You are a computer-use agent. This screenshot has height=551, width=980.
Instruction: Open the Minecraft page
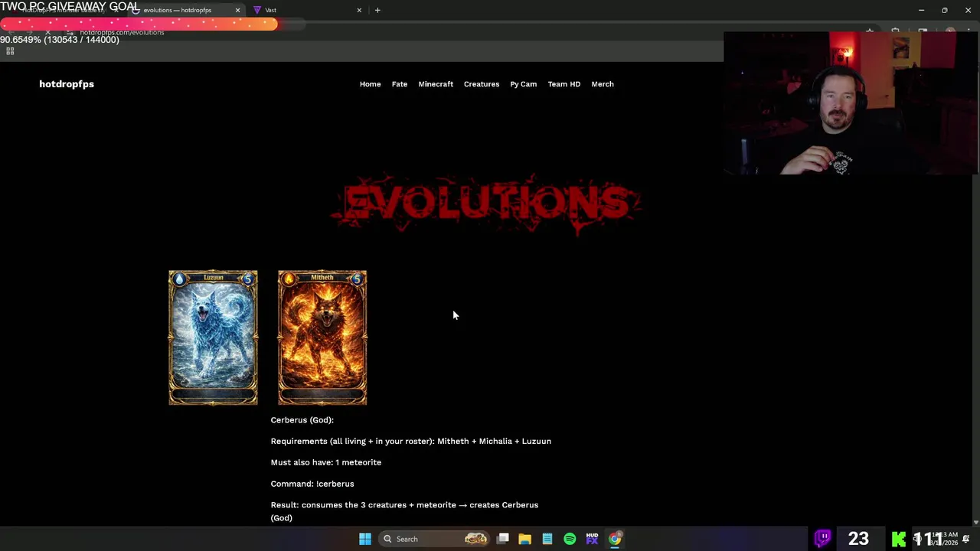[x=436, y=84]
